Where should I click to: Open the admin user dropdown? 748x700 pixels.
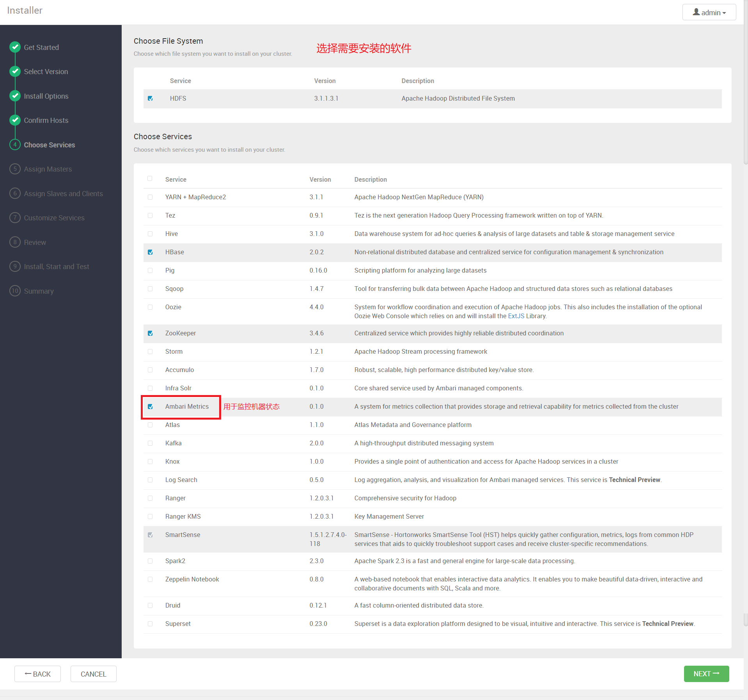point(709,12)
